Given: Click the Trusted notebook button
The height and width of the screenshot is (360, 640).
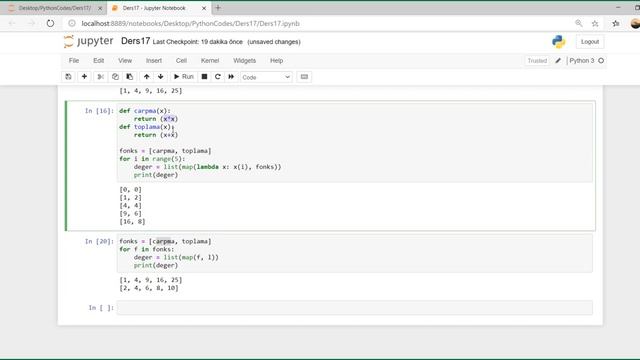Looking at the screenshot, I should 537,60.
